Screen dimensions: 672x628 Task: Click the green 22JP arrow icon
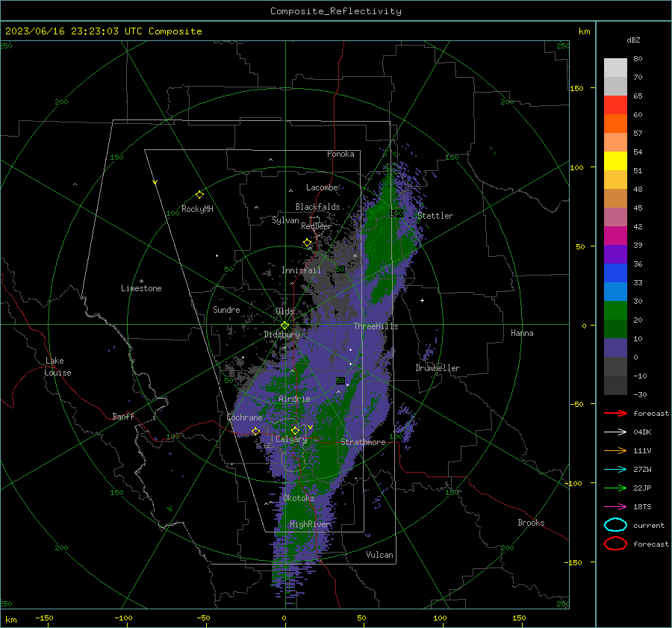pos(615,488)
